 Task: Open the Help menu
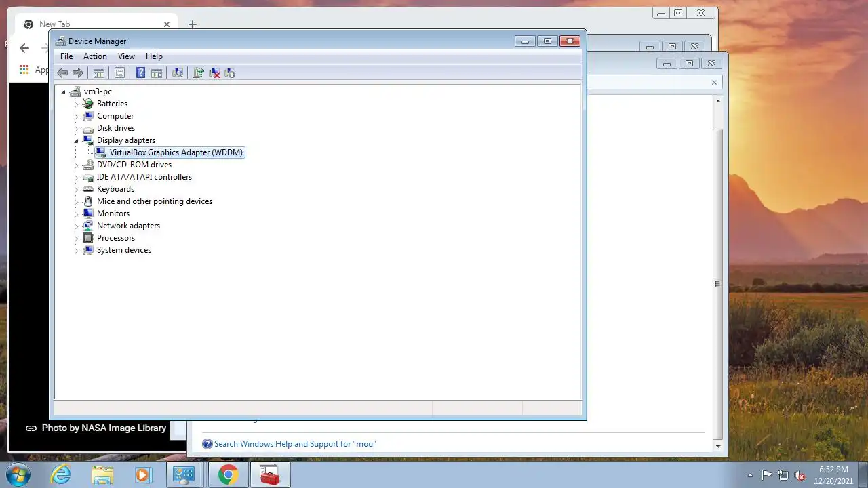[x=154, y=56]
